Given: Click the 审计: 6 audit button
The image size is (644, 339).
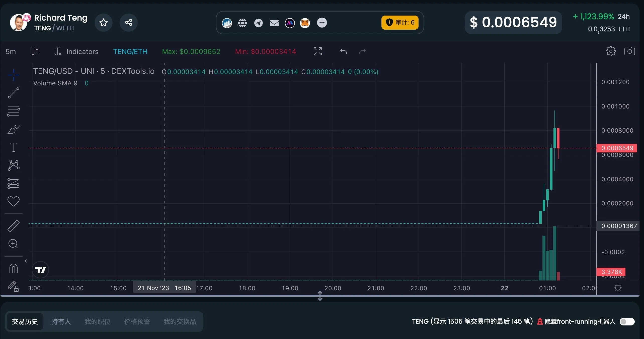Looking at the screenshot, I should [400, 23].
